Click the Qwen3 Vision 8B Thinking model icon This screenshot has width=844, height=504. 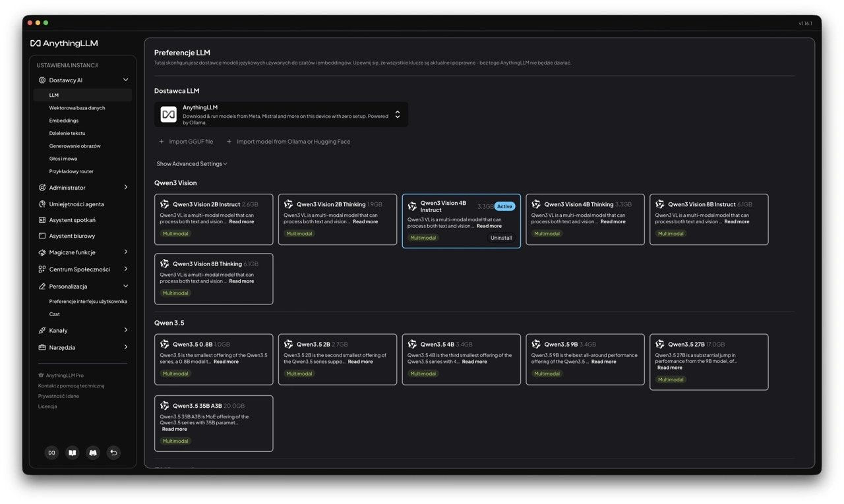click(165, 264)
